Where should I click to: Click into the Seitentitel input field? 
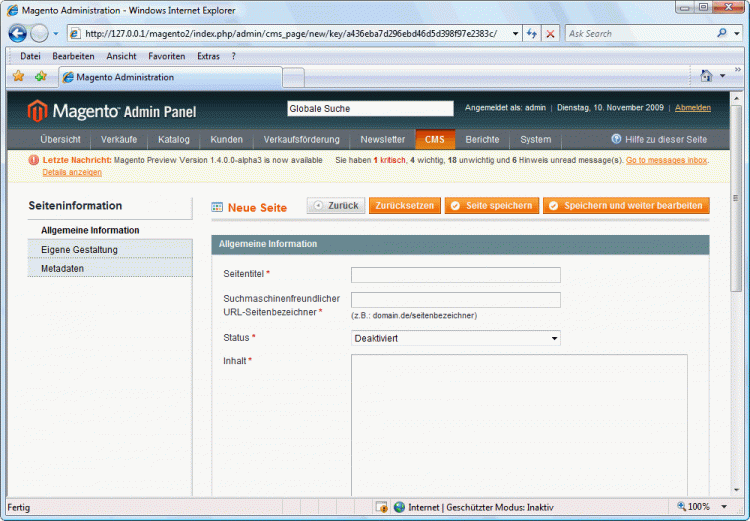[x=455, y=275]
